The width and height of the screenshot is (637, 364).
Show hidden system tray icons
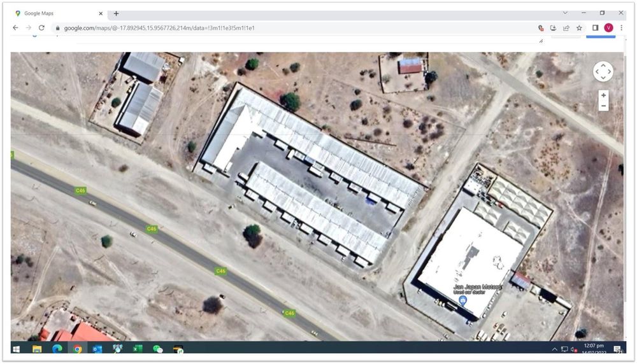click(554, 349)
